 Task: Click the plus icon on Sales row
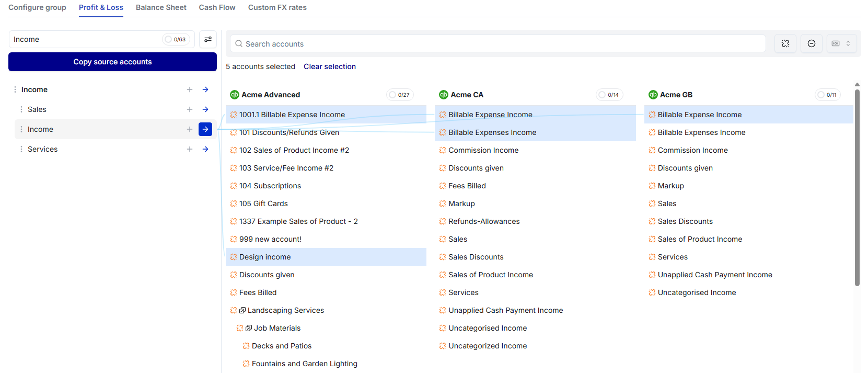click(190, 109)
